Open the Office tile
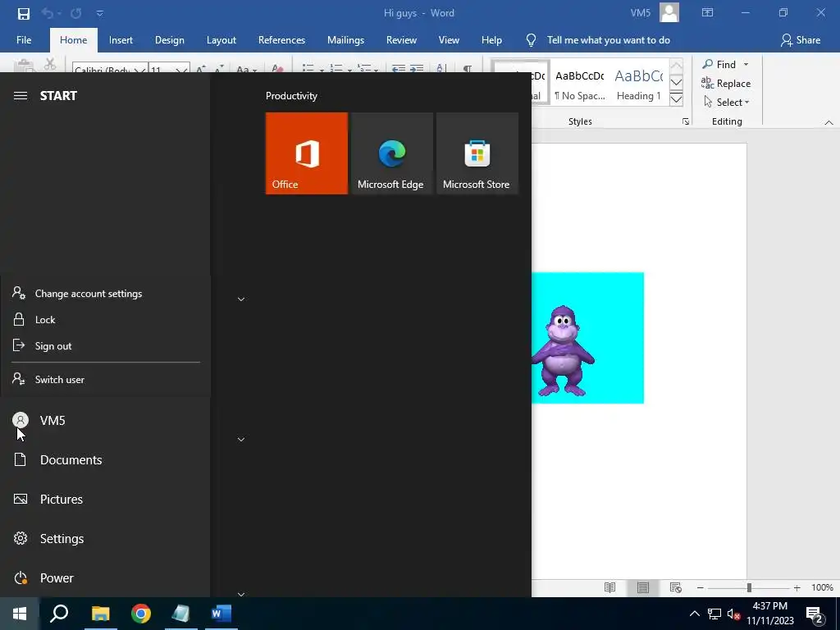This screenshot has height=630, width=840. [x=307, y=153]
